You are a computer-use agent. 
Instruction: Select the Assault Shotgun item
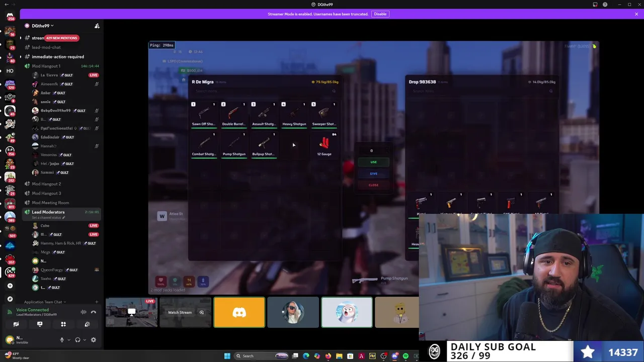[x=264, y=115]
